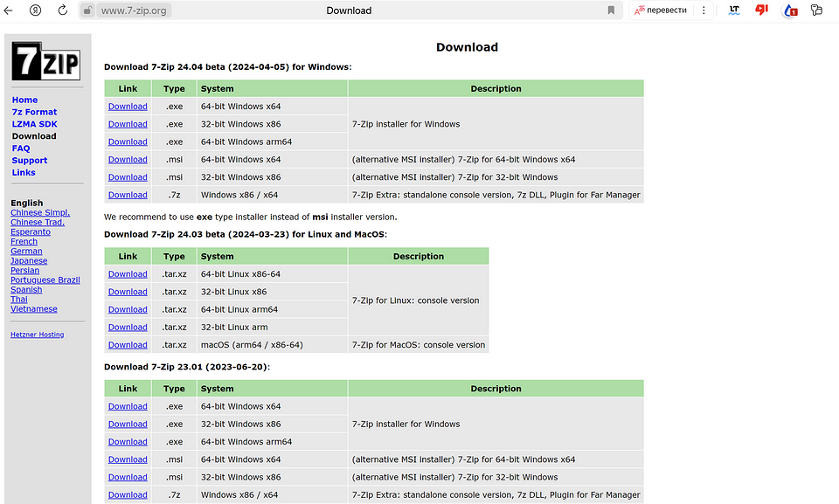
Task: Switch language to Esperanto
Action: [x=31, y=231]
